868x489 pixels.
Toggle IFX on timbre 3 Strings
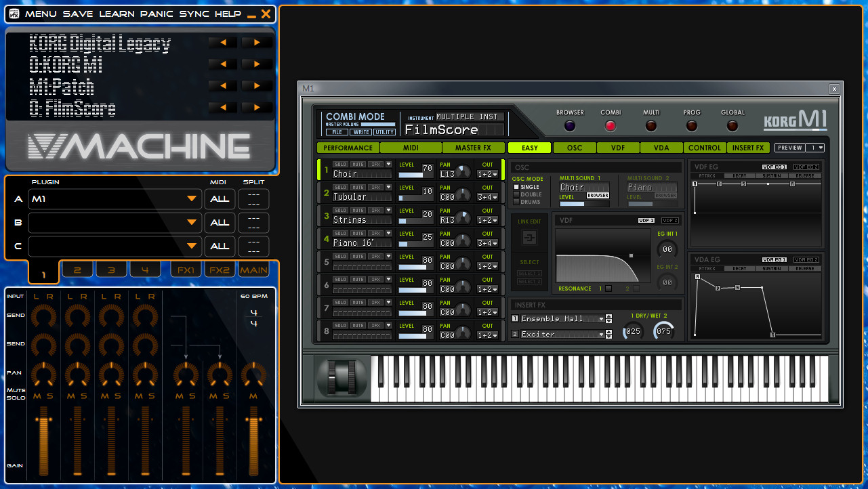click(375, 210)
